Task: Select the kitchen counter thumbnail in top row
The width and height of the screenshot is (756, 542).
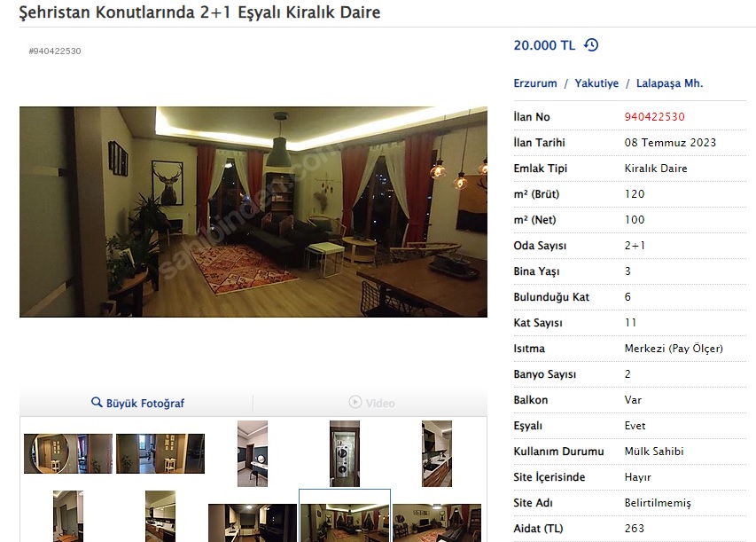Action: click(437, 453)
